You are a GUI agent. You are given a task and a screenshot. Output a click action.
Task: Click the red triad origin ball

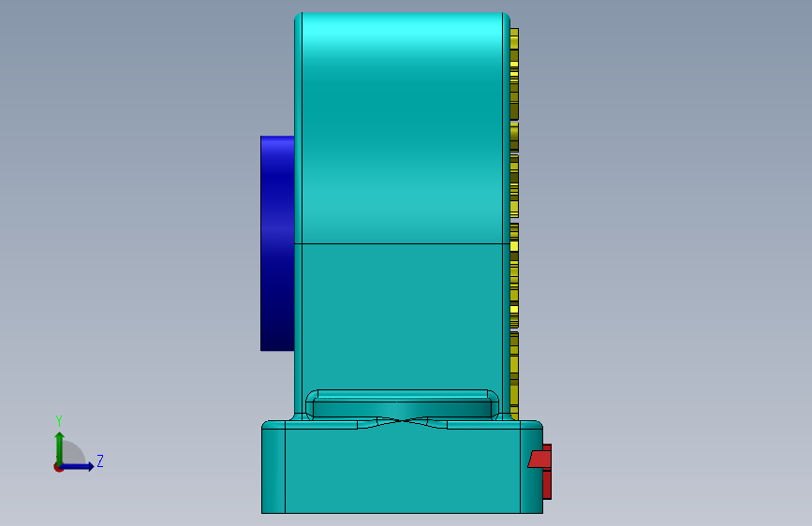click(58, 467)
